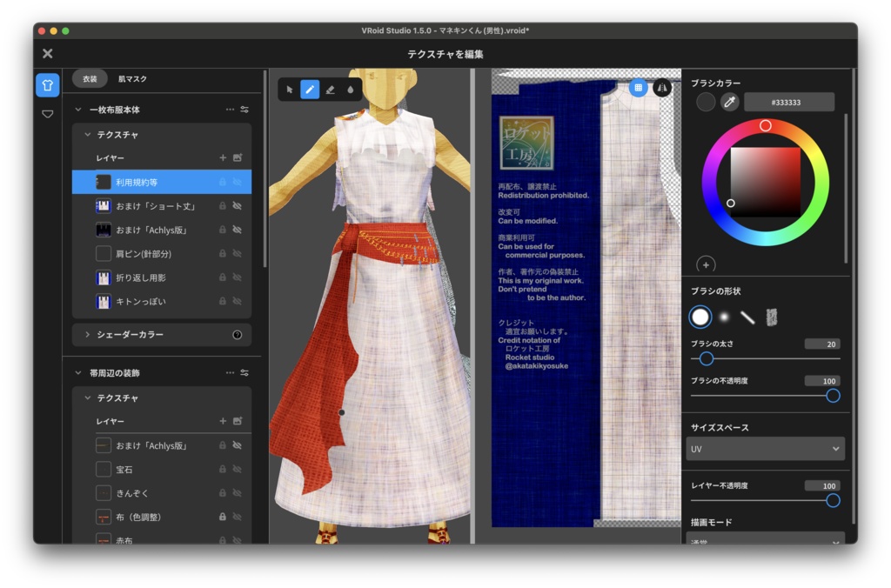The image size is (891, 588).
Task: Close the texture editor with the X
Action: click(x=48, y=53)
